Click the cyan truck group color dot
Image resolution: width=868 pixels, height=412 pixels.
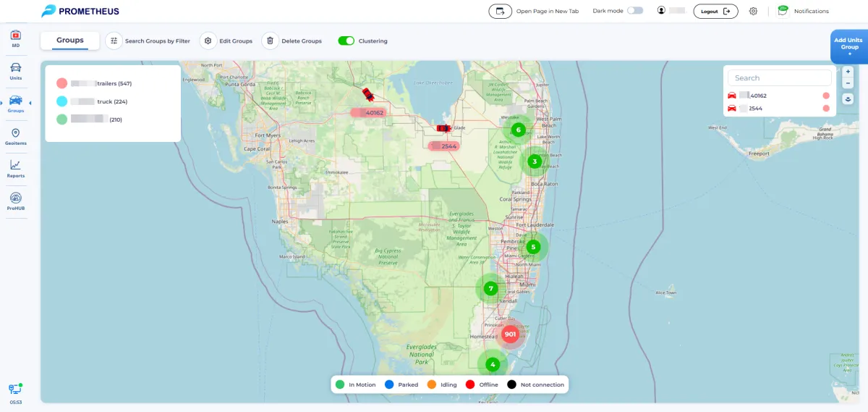(61, 101)
